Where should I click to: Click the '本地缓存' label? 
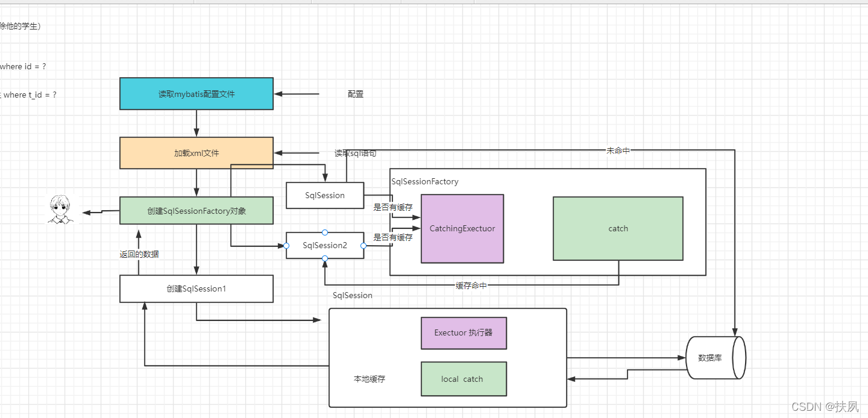pyautogui.click(x=370, y=379)
